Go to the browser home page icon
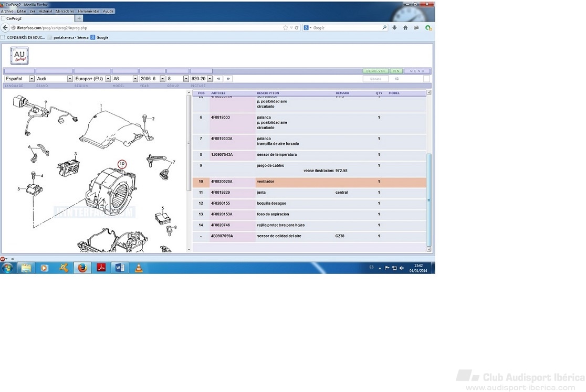The height and width of the screenshot is (392, 586). coord(405,28)
